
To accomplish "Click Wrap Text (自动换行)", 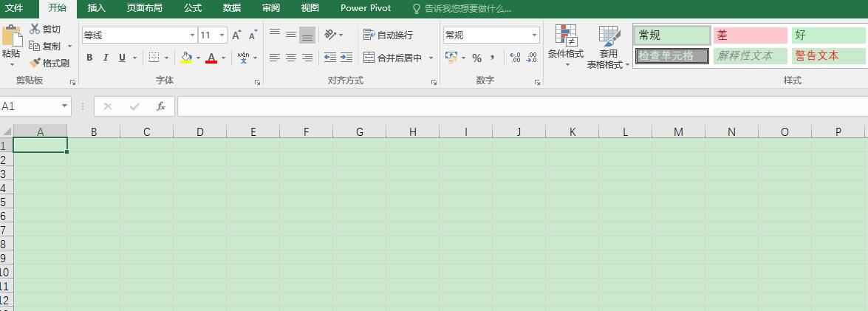I will click(388, 35).
